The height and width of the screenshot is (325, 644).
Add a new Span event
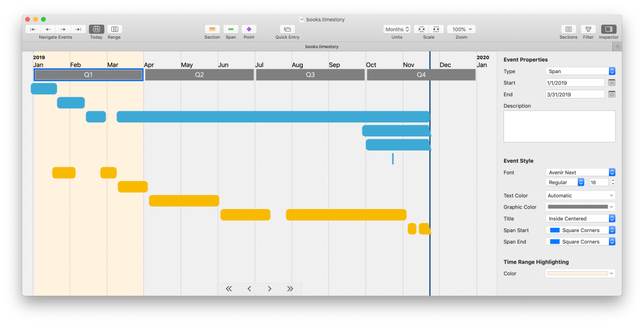(231, 29)
